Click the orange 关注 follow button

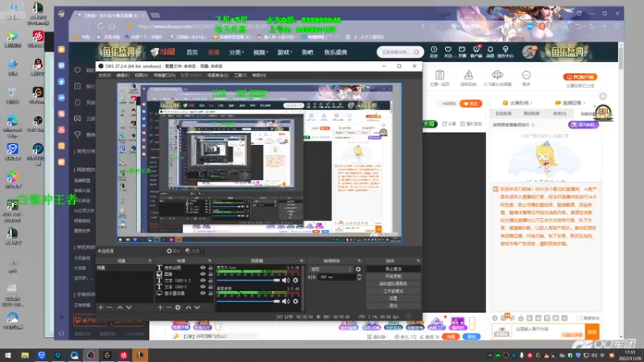click(x=471, y=104)
